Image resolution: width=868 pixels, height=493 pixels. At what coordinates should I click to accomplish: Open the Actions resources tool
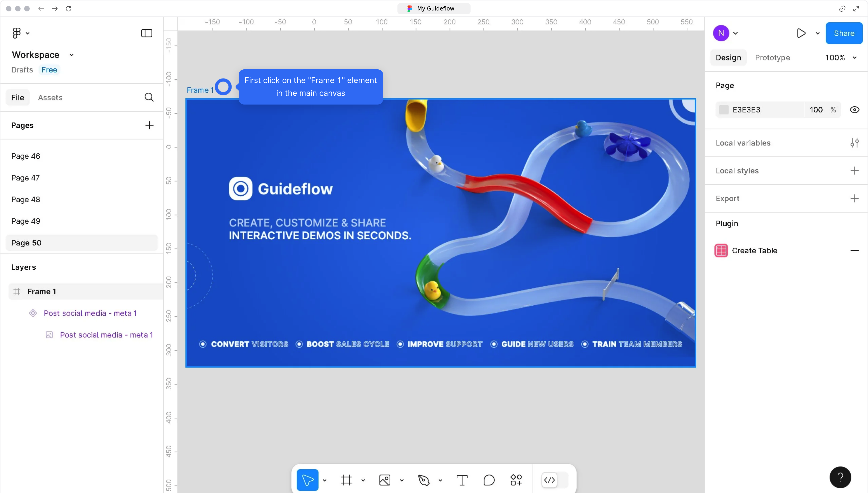pyautogui.click(x=516, y=480)
